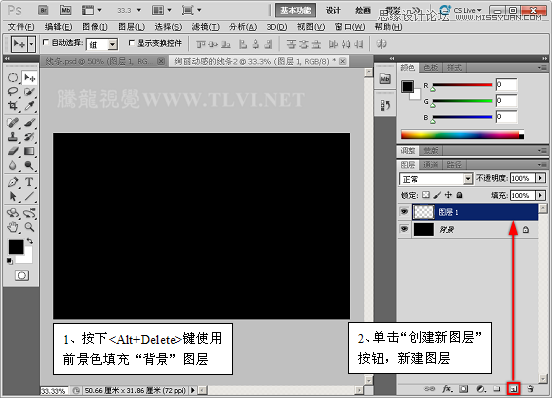Select the Dodge tool
Viewport: 552px width, 398px height.
30,165
